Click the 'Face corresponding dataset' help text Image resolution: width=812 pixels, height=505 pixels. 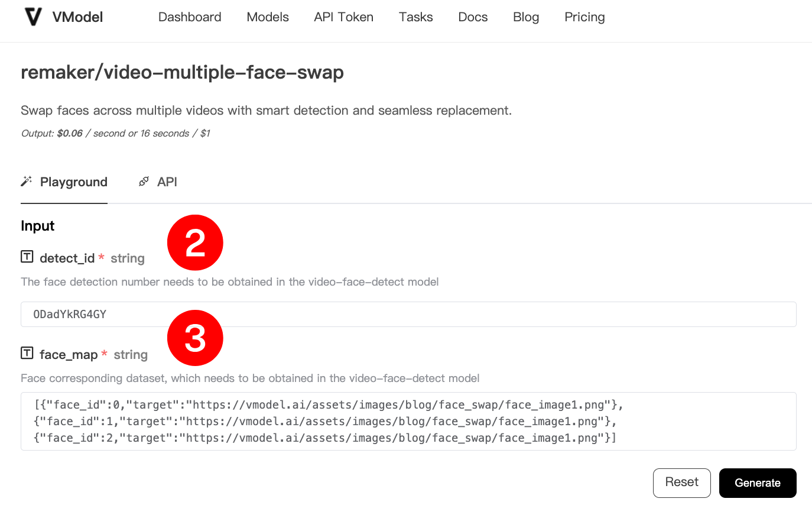[x=250, y=378]
